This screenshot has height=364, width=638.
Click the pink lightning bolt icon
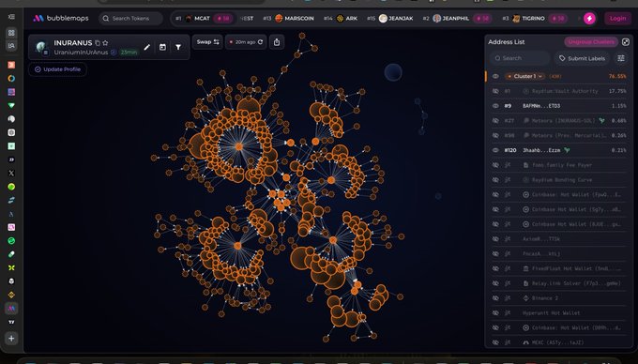coord(589,19)
